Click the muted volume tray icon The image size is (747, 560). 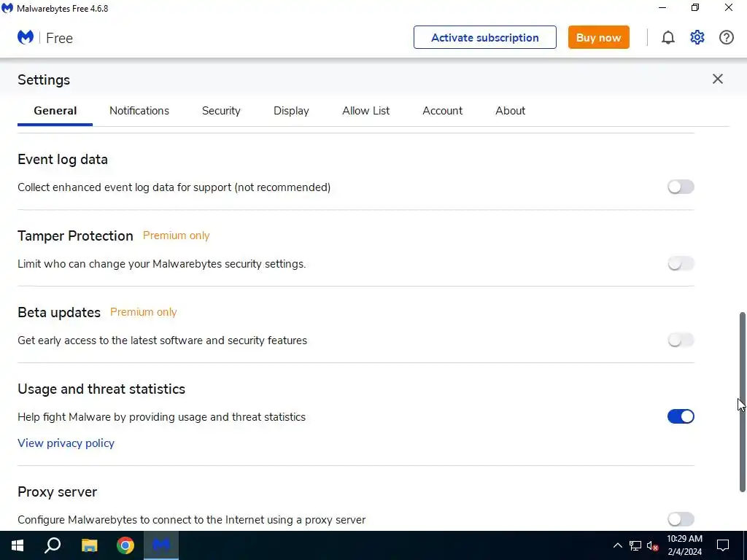tap(652, 545)
